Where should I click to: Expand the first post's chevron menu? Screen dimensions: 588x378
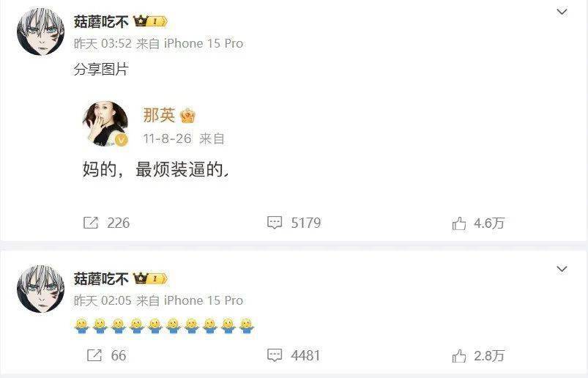pos(562,12)
